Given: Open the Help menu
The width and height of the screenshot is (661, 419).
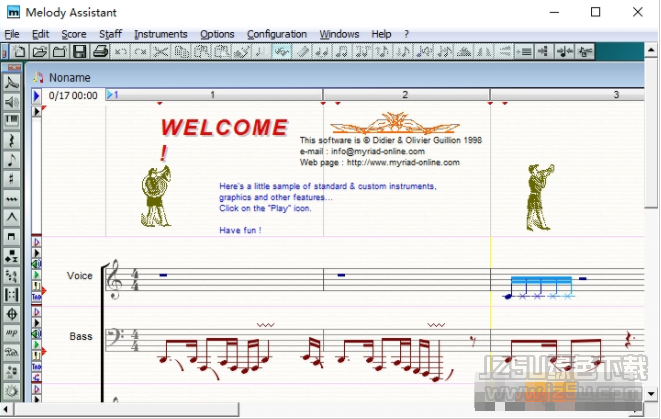Looking at the screenshot, I should 381,34.
